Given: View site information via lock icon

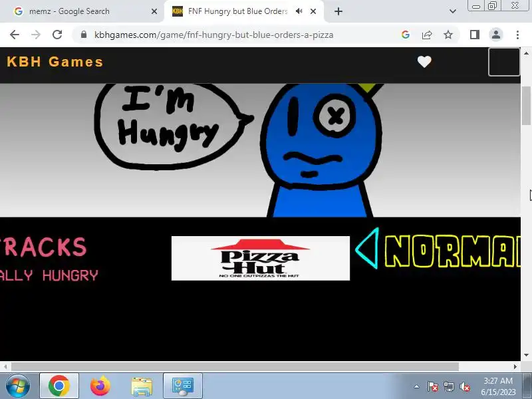Looking at the screenshot, I should click(x=84, y=35).
